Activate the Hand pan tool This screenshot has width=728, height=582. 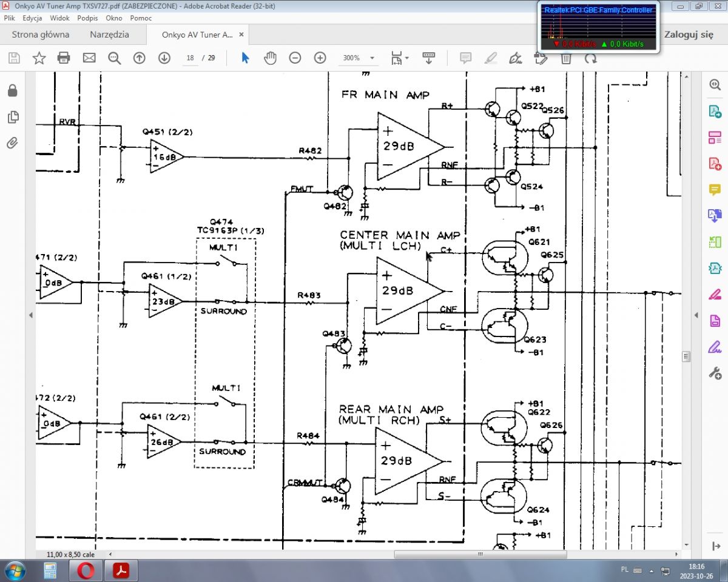[x=270, y=58]
